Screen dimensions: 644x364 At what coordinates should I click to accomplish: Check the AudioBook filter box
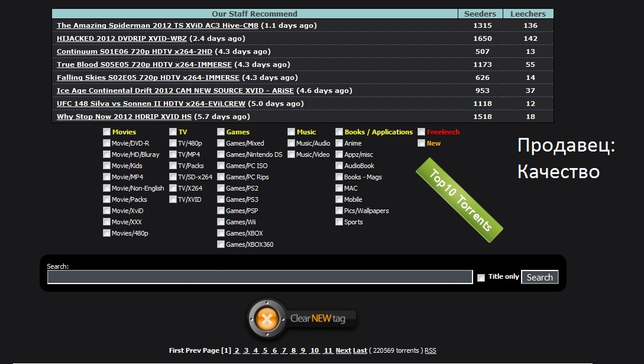[339, 166]
